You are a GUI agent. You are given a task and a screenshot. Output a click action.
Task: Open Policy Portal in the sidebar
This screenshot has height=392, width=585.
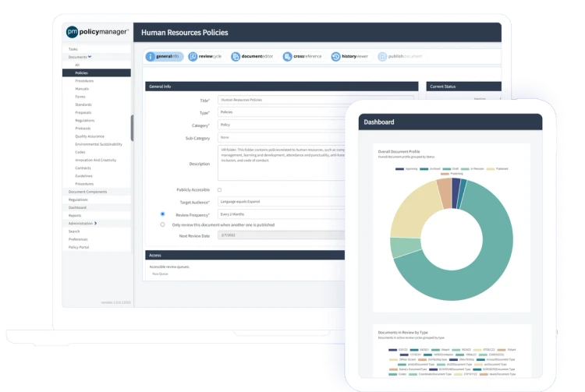79,247
